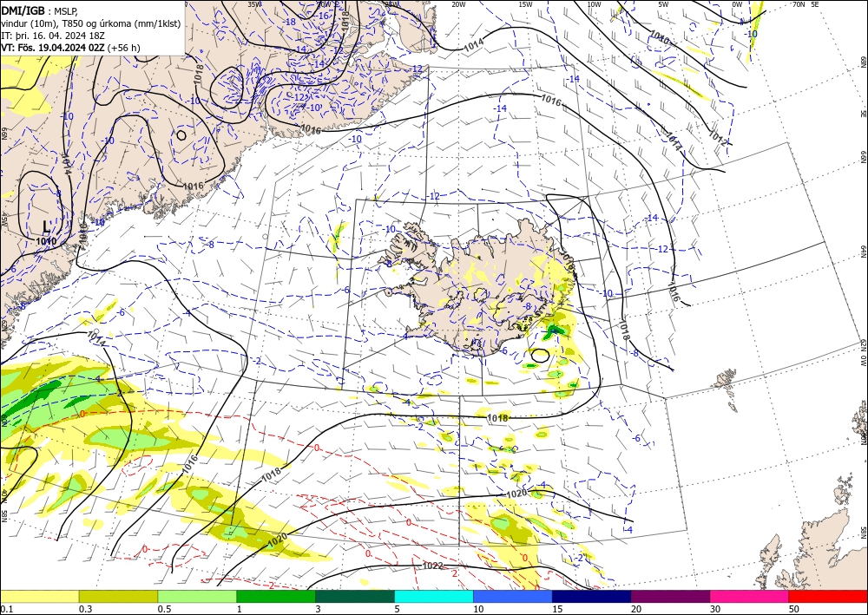This screenshot has height=615, width=868.
Task: Click the pink 30–50 mm legend swatch
Action: click(x=750, y=596)
